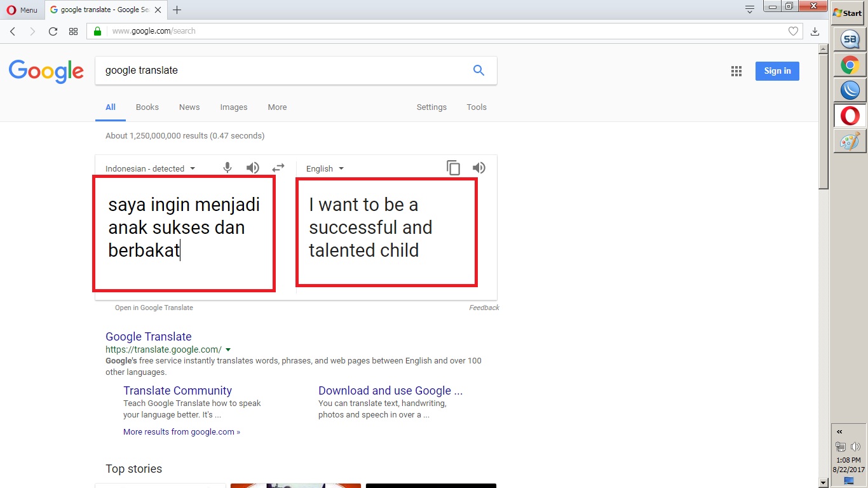The height and width of the screenshot is (488, 868).
Task: Go back to previous page
Action: coord(13,31)
